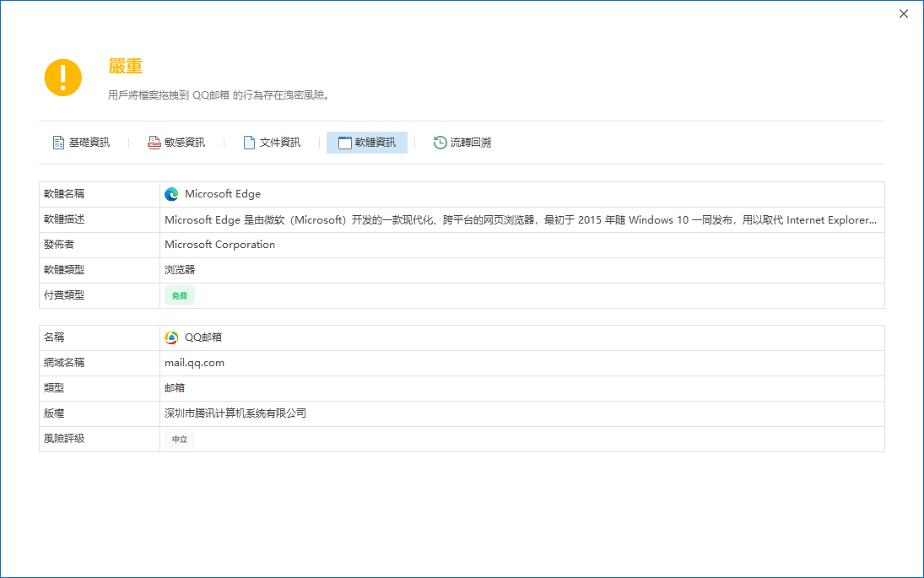Click the 嚴重 severity heading
Screen dimensions: 924x578
(x=125, y=67)
